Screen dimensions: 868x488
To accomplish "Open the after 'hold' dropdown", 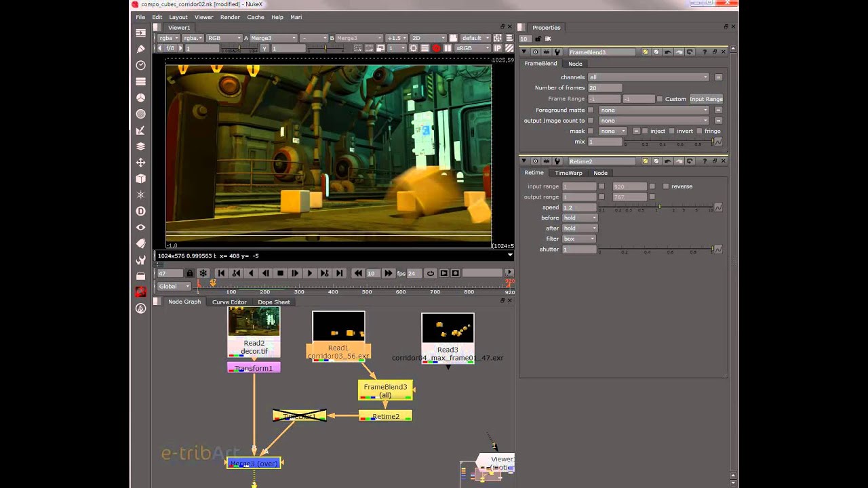I will 580,228.
